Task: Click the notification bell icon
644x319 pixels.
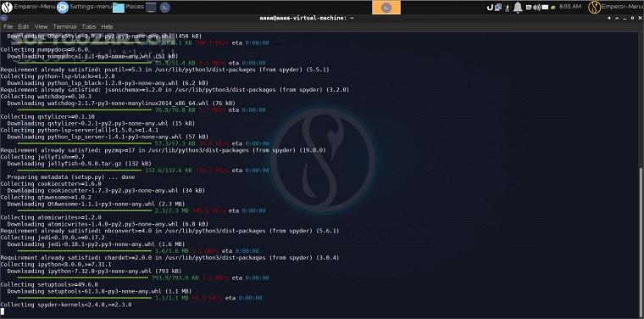Action: 518,8
